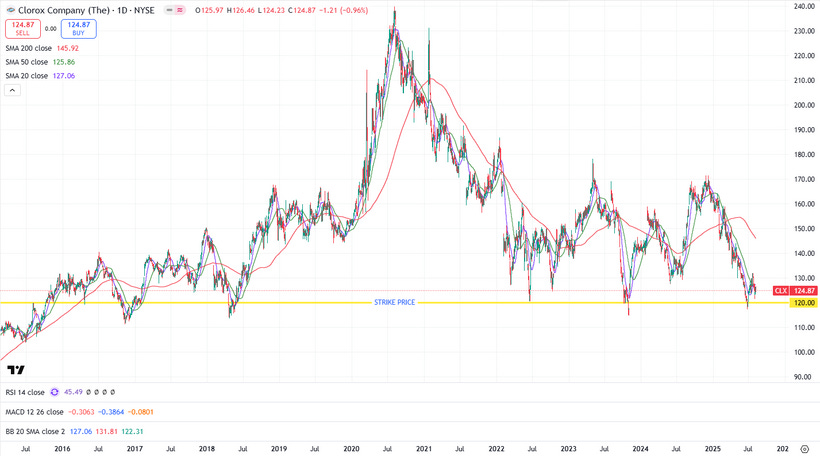The height and width of the screenshot is (456, 820).
Task: Open the Clorox Company symbol title
Action: tap(86, 10)
